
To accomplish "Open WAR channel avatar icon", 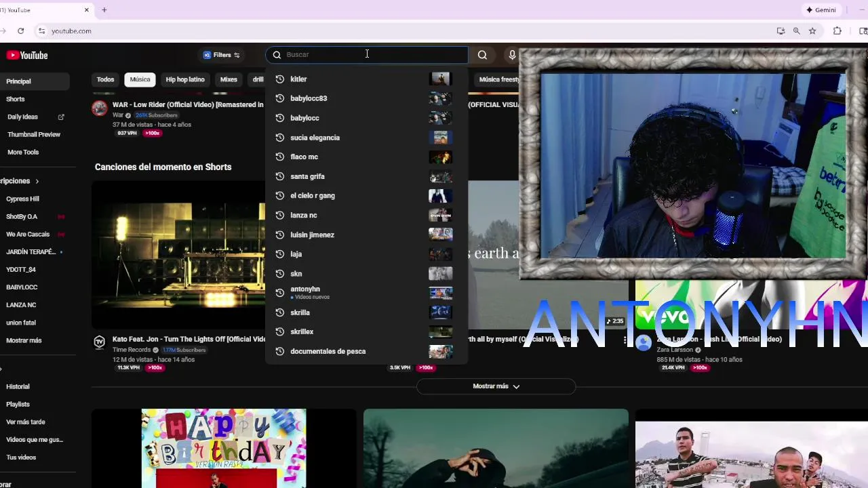I will coord(100,108).
